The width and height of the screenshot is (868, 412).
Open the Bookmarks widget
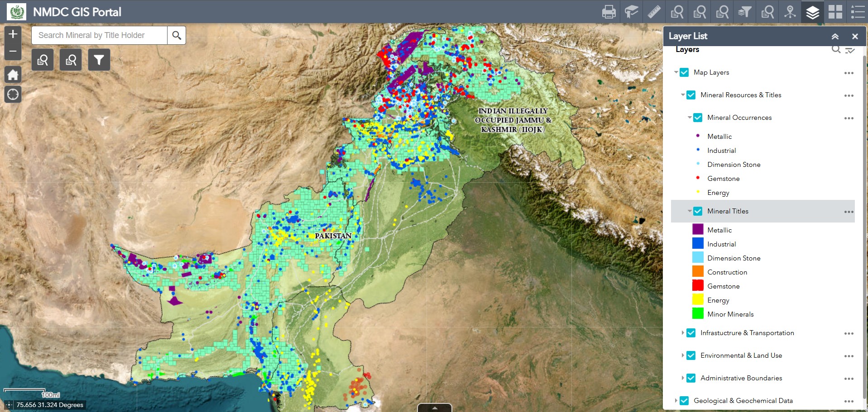[x=631, y=12]
